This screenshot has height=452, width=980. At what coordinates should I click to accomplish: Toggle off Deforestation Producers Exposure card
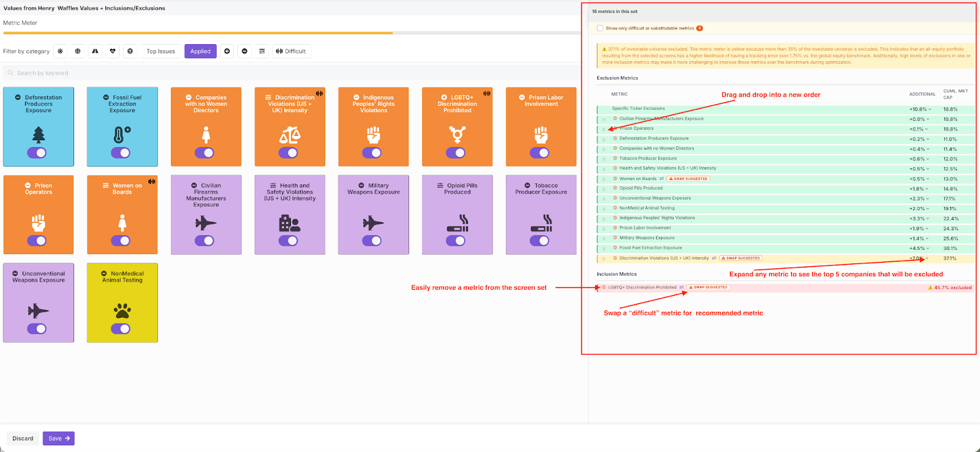pyautogui.click(x=37, y=153)
